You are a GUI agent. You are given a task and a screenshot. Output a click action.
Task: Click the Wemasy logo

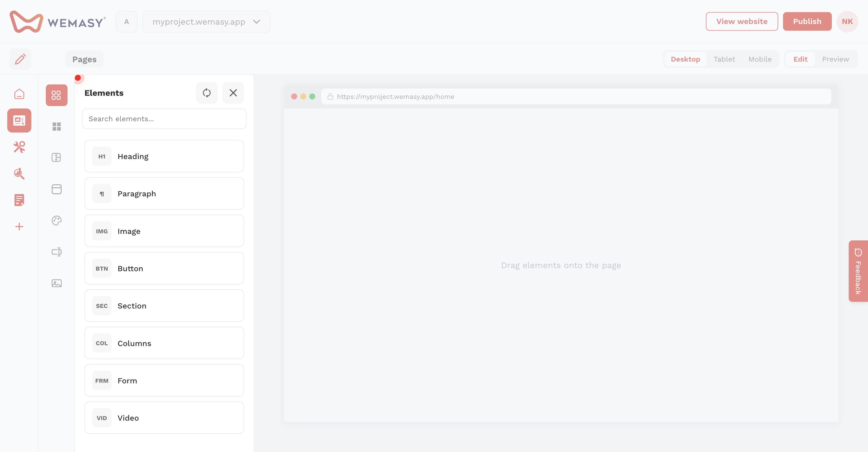[58, 21]
